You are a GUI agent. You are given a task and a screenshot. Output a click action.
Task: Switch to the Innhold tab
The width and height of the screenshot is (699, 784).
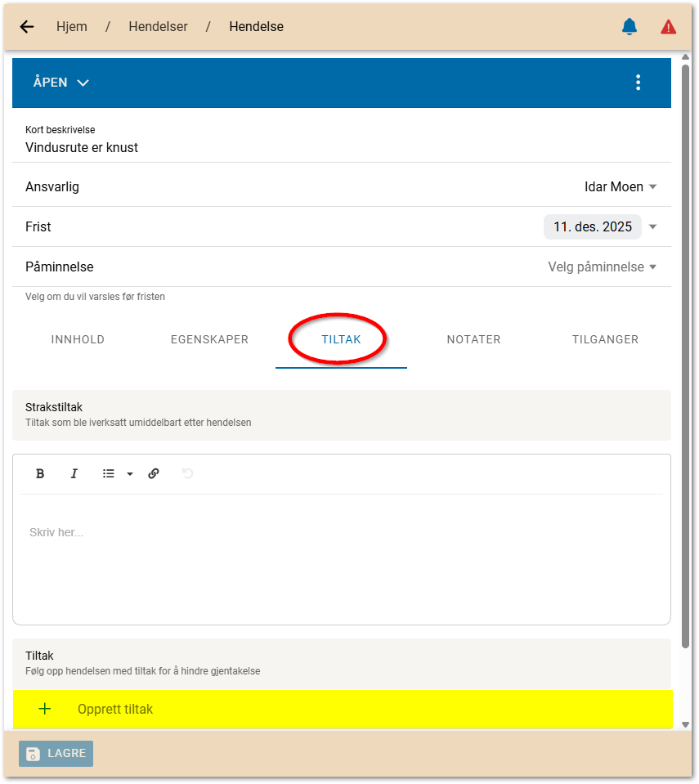coord(78,339)
